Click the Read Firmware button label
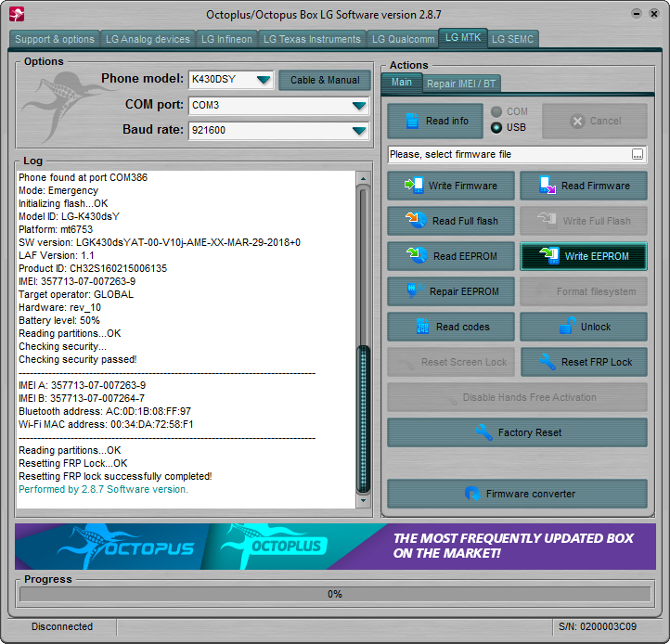Viewport: 670px width, 644px height. coord(595,186)
